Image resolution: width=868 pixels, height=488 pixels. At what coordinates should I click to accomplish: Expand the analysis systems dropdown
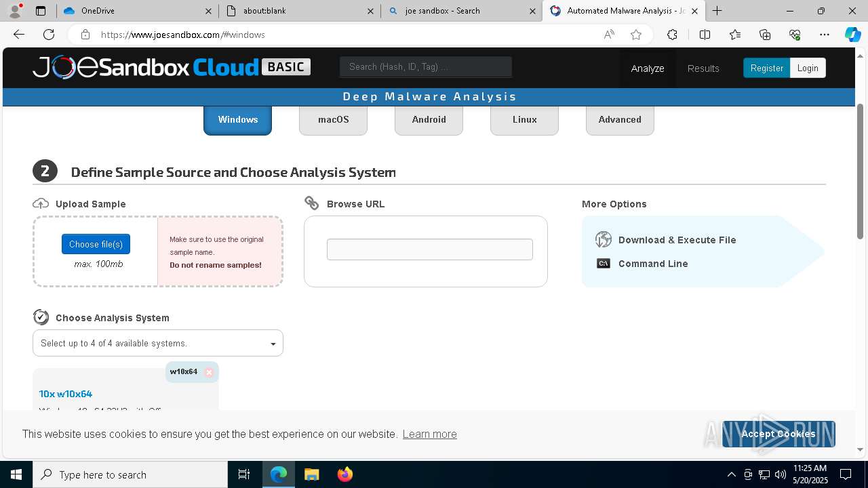(x=158, y=343)
